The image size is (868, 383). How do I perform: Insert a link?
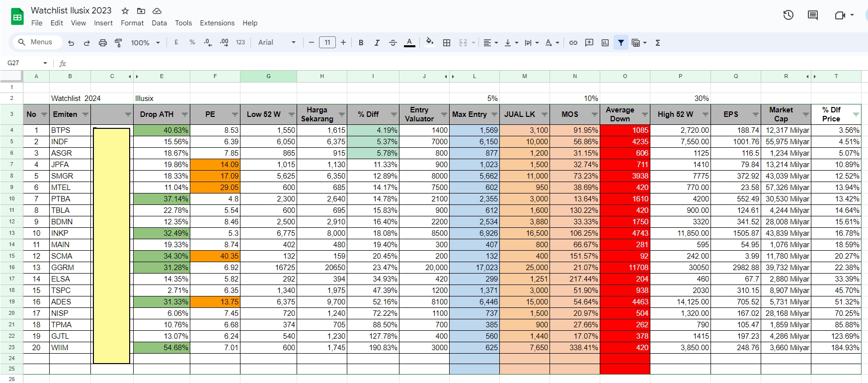573,43
